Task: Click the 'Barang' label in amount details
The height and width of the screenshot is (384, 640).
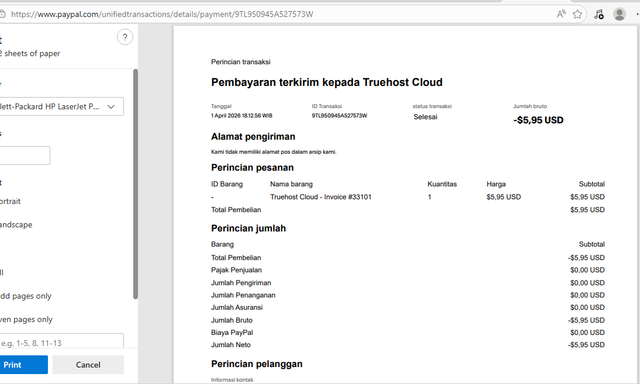Action: pyautogui.click(x=222, y=244)
